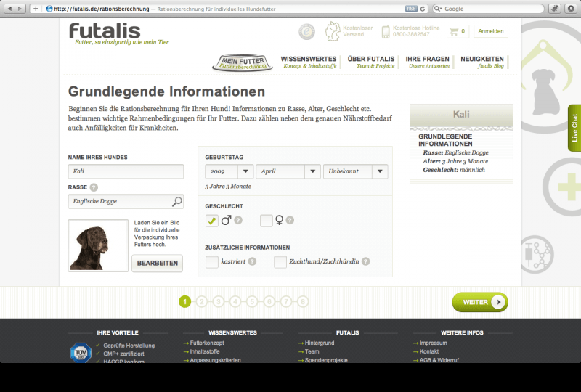Open the Live Chat side tab
This screenshot has width=581, height=392.
574,128
